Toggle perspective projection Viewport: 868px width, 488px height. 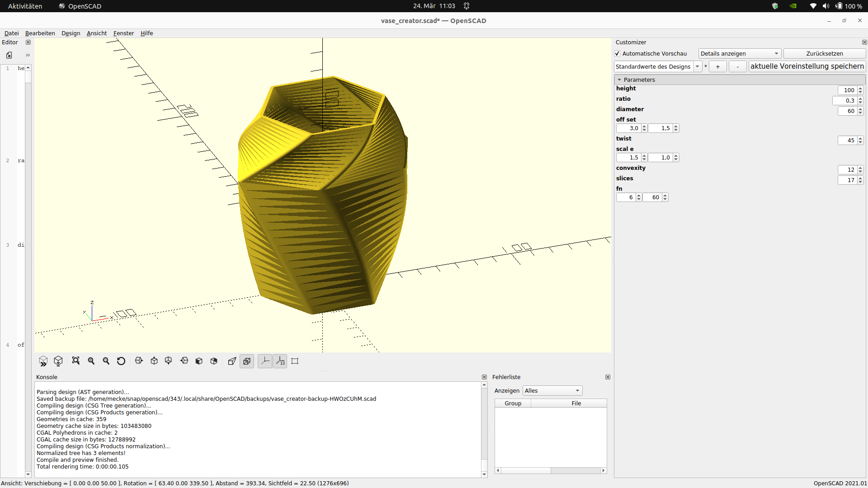tap(232, 361)
